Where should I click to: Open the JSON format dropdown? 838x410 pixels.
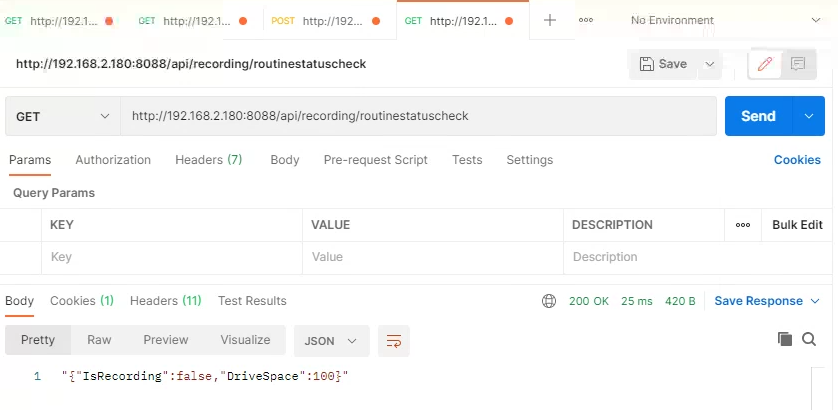pyautogui.click(x=330, y=340)
